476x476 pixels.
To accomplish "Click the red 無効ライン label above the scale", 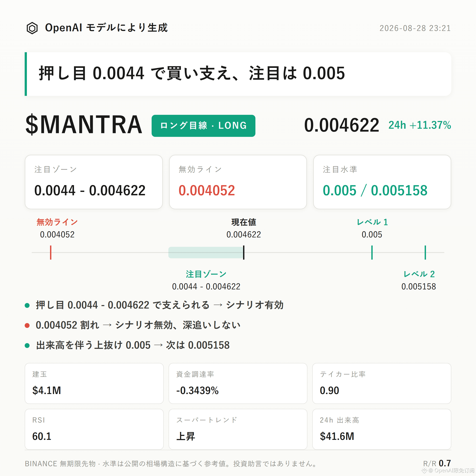I will pos(57,222).
